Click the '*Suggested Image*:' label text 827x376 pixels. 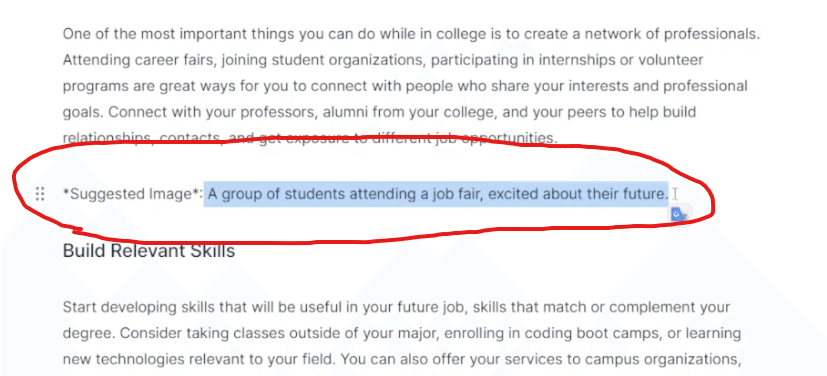pos(132,194)
